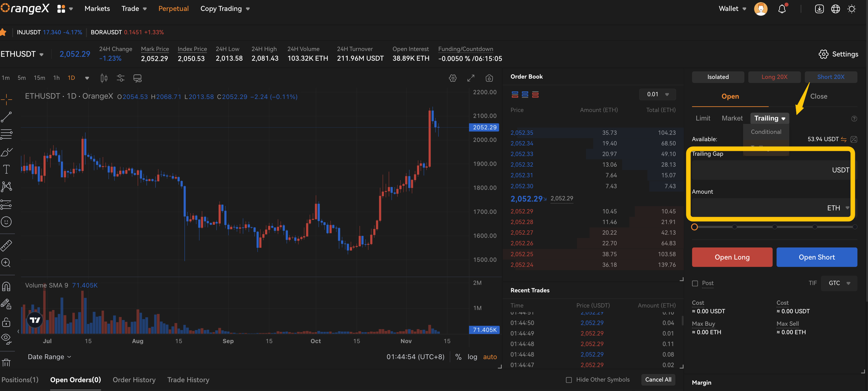
Task: Toggle the log scale on the chart
Action: 472,357
